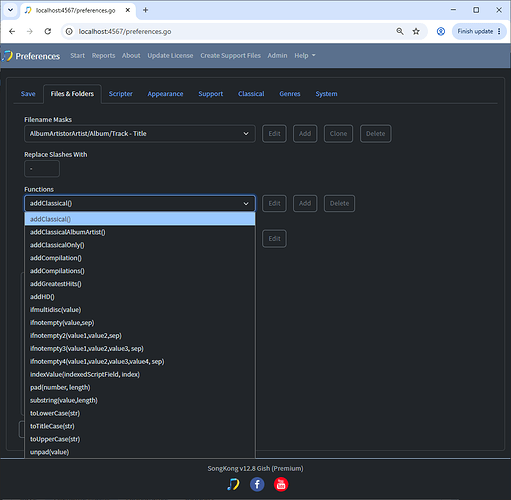The height and width of the screenshot is (500, 511).
Task: Open the Classical tab
Action: [251, 94]
